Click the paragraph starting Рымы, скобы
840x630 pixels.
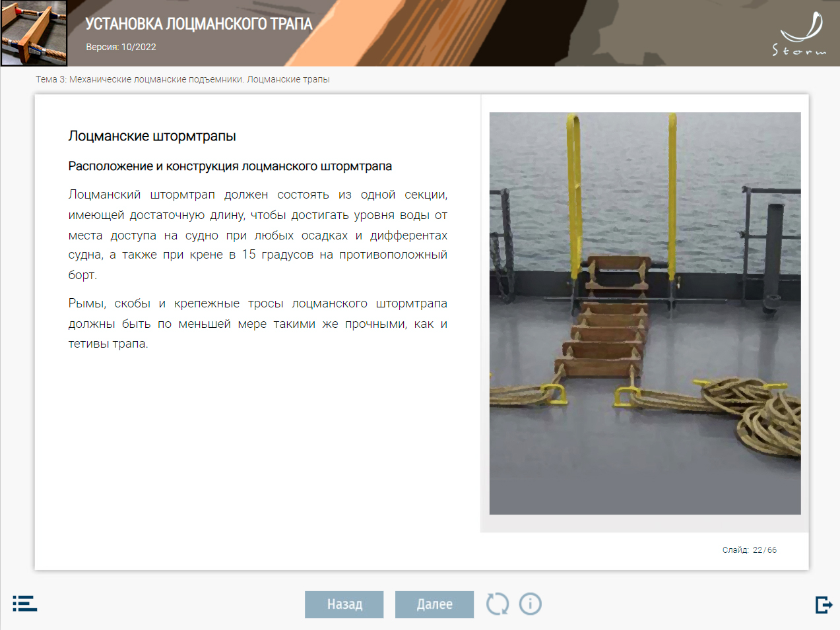point(258,323)
